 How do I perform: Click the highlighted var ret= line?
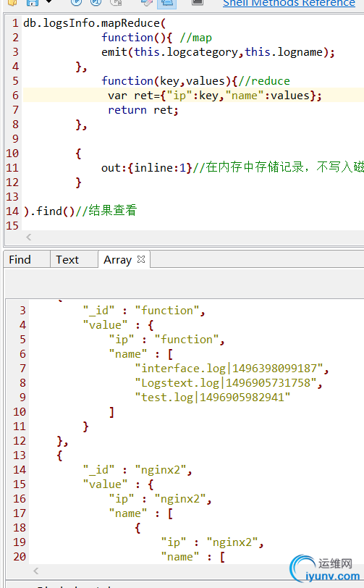[x=193, y=96]
